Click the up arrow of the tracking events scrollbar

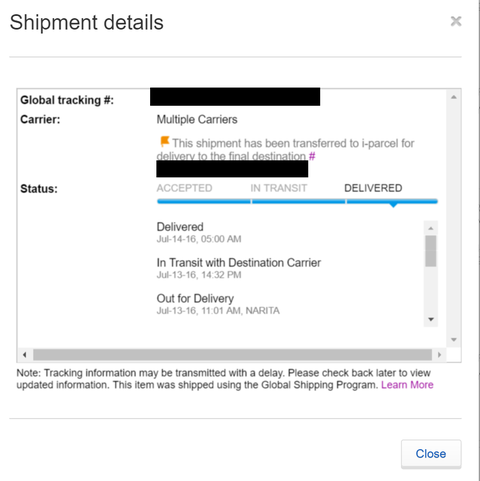(431, 228)
